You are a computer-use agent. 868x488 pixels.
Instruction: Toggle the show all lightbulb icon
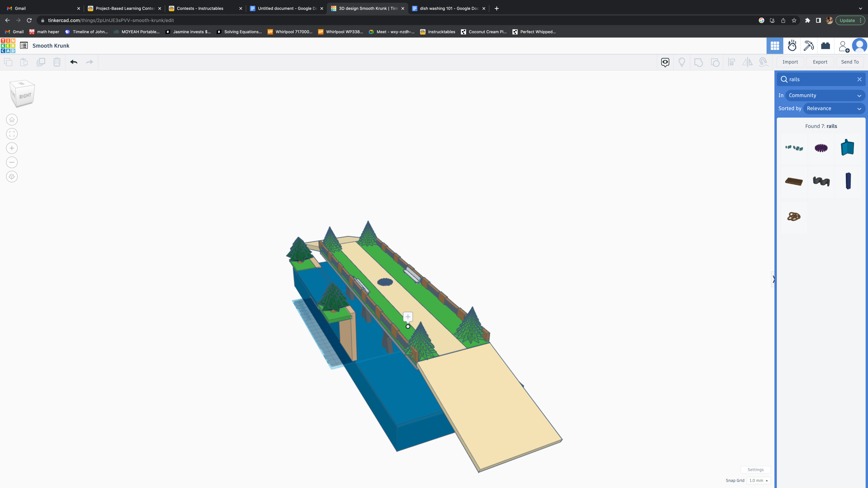pos(682,62)
